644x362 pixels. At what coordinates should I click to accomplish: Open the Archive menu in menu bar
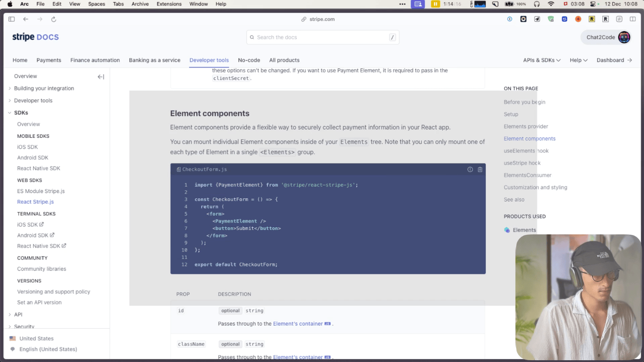(x=140, y=4)
